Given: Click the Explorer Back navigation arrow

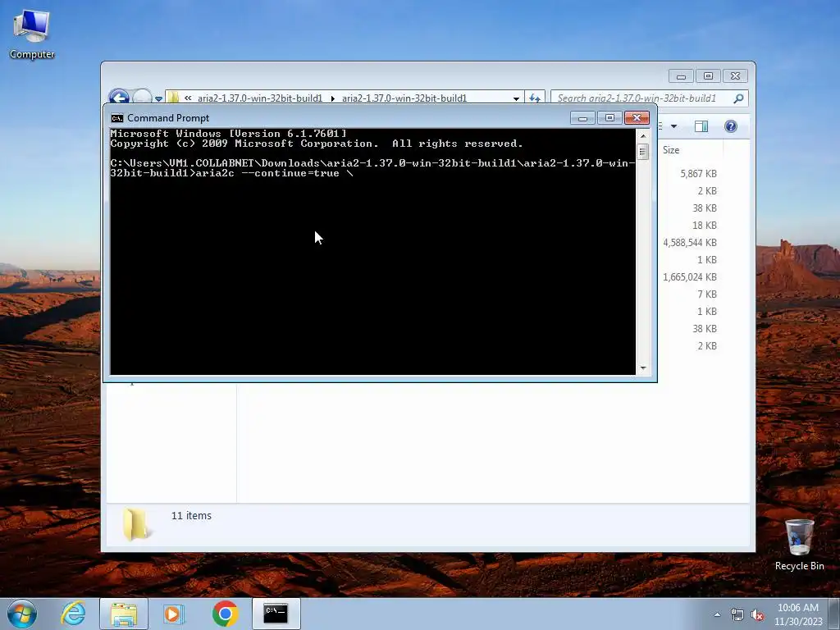Looking at the screenshot, I should [x=119, y=98].
